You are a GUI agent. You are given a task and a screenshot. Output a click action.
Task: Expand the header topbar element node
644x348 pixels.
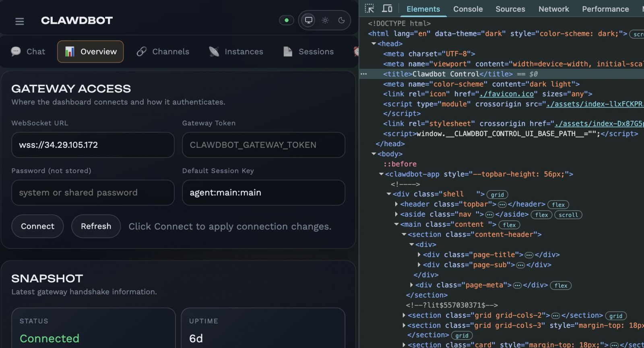[x=396, y=204]
